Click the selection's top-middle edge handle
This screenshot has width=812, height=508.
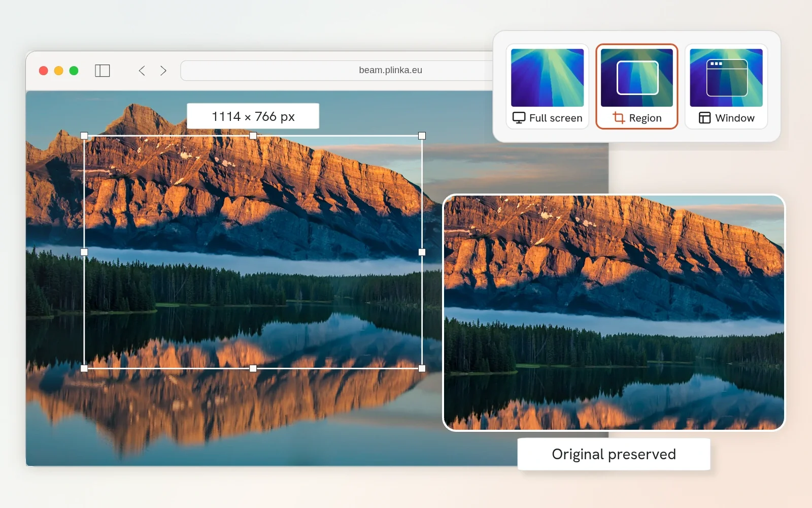[x=253, y=136]
